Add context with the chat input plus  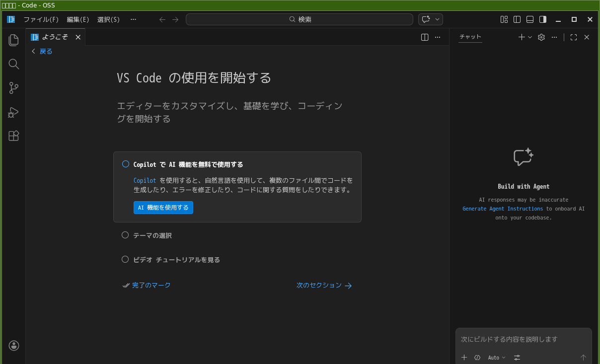click(464, 358)
